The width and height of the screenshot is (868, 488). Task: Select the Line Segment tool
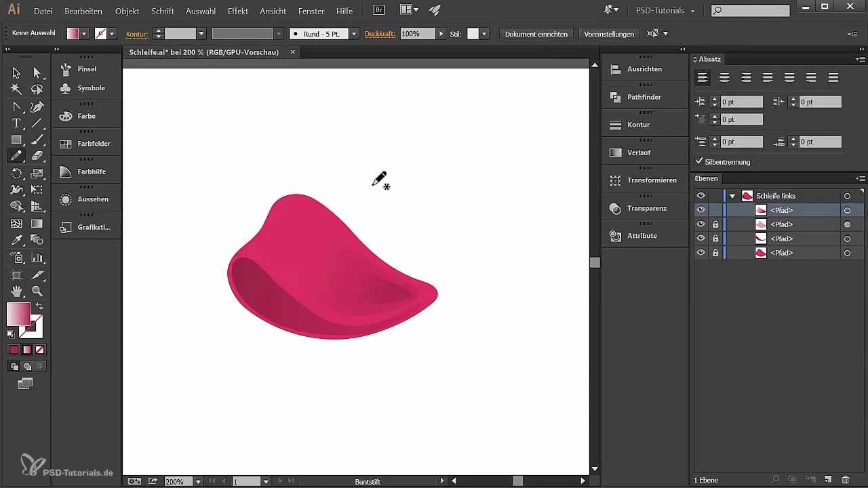[x=37, y=123]
